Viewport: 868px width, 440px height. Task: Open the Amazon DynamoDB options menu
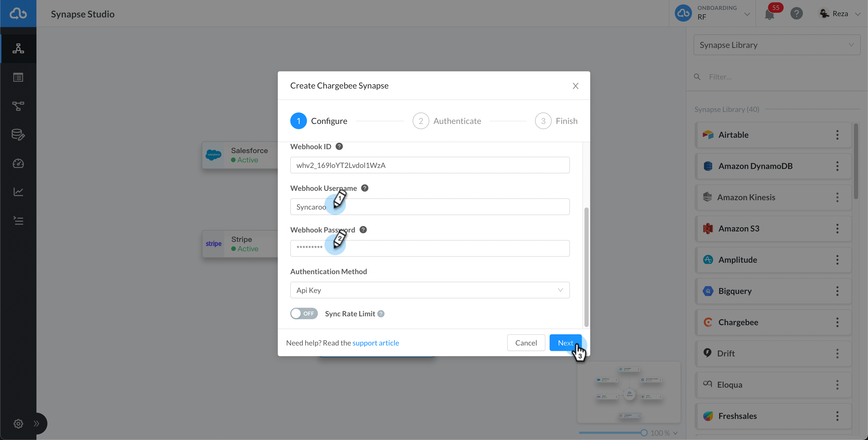click(x=837, y=166)
